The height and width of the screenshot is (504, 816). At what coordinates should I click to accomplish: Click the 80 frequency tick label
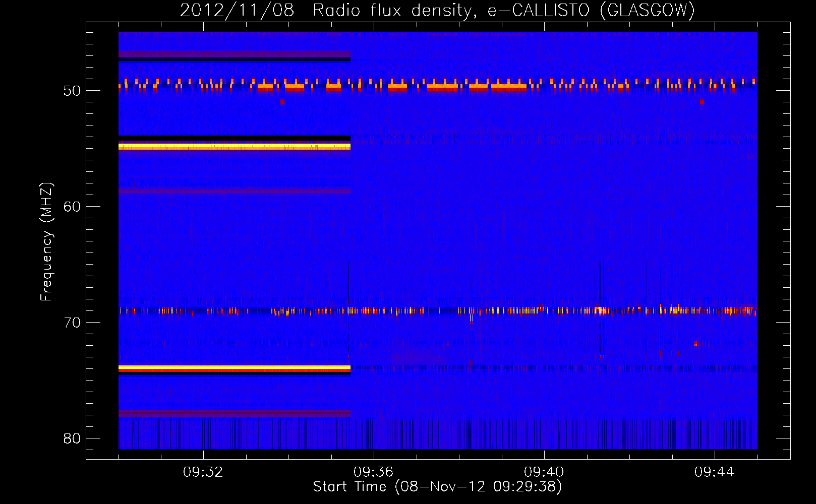click(x=72, y=438)
